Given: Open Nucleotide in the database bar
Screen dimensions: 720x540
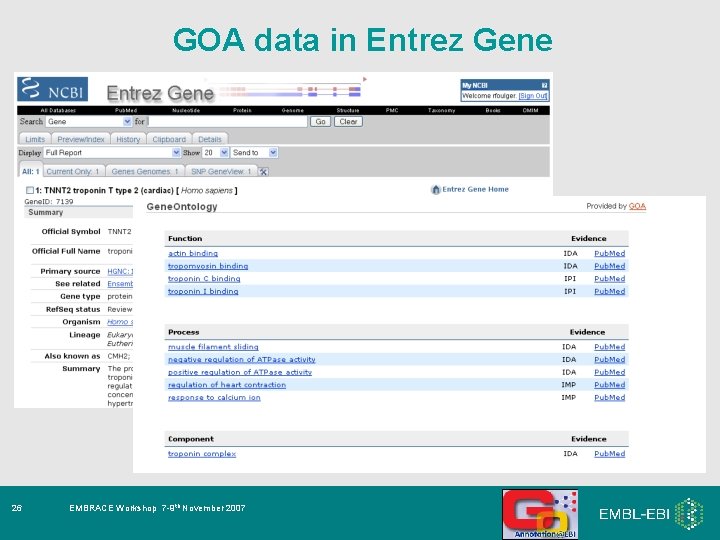Looking at the screenshot, I should pos(186,110).
